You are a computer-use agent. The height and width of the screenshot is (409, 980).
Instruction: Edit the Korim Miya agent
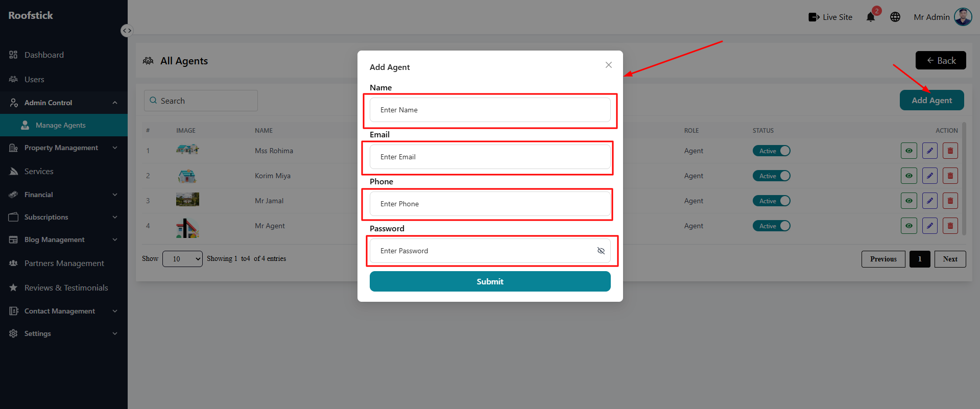tap(930, 176)
